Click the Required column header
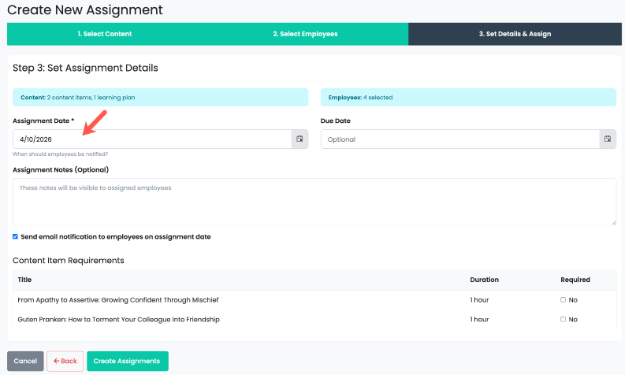 [575, 280]
